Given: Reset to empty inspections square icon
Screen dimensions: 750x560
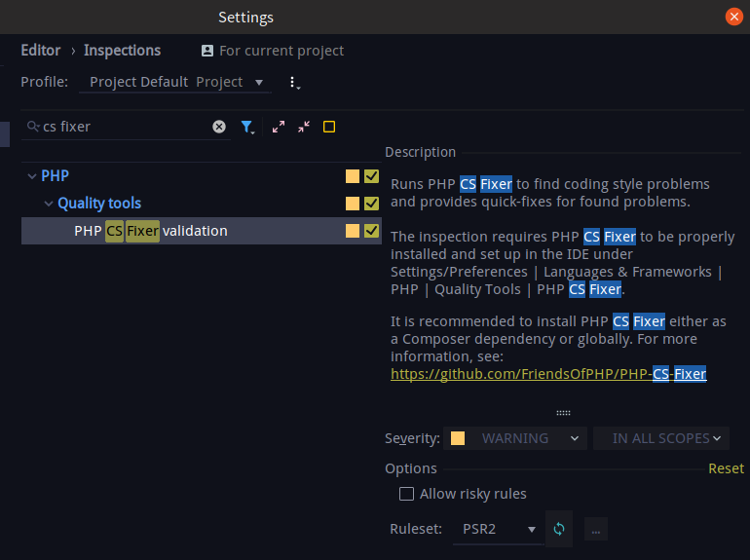Looking at the screenshot, I should pos(329,127).
